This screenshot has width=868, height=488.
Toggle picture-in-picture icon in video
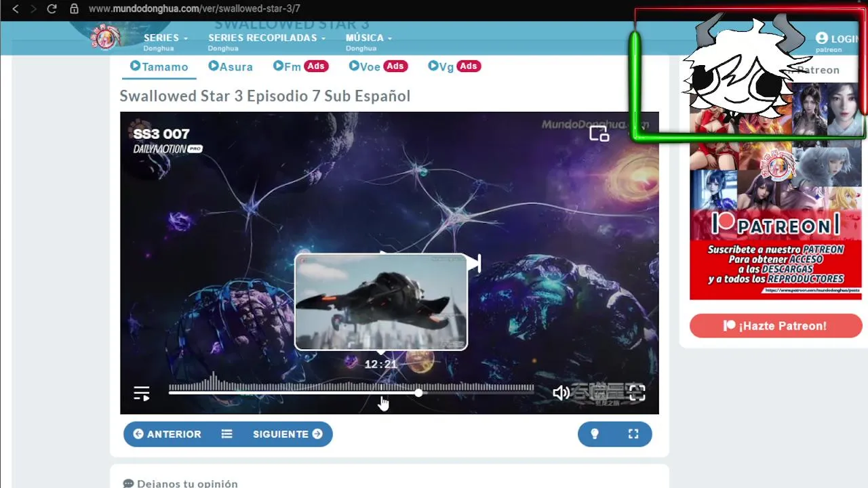[599, 134]
